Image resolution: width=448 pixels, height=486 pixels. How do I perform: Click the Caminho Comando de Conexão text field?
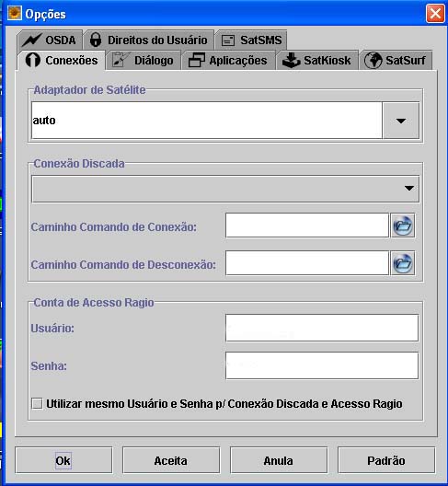pyautogui.click(x=307, y=226)
